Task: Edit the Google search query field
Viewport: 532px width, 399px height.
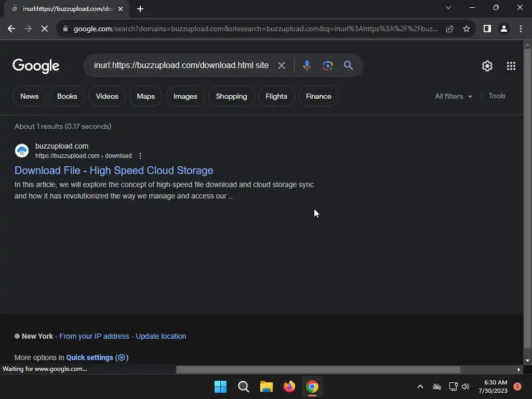Action: (x=181, y=65)
